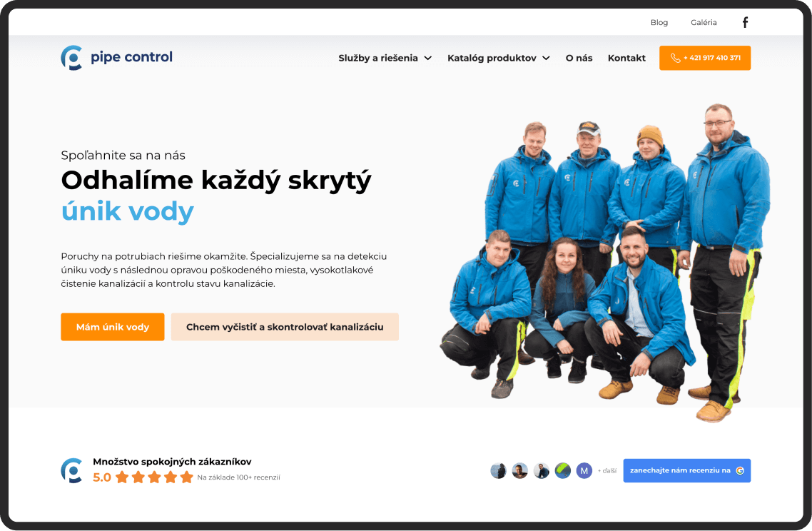This screenshot has width=812, height=531.
Task: Click the orange phone number button
Action: [705, 59]
